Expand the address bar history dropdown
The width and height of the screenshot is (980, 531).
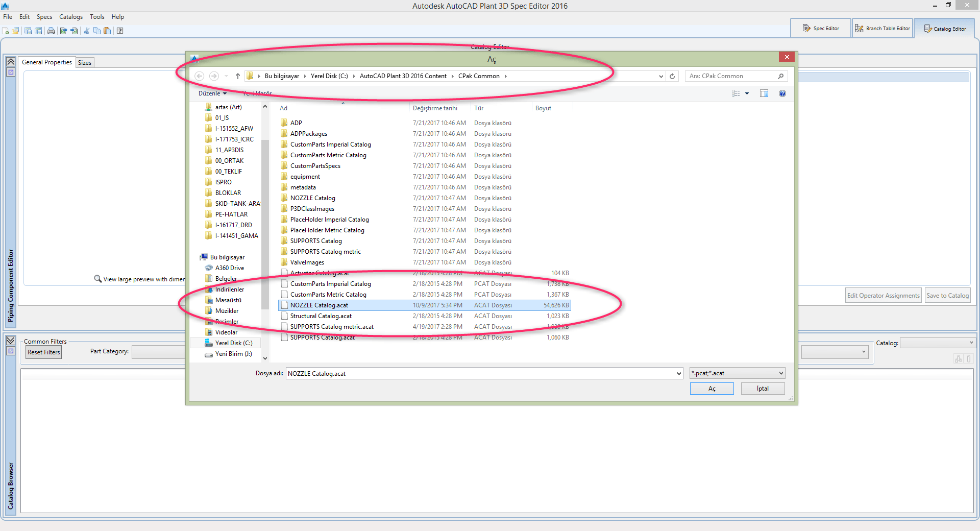(661, 76)
